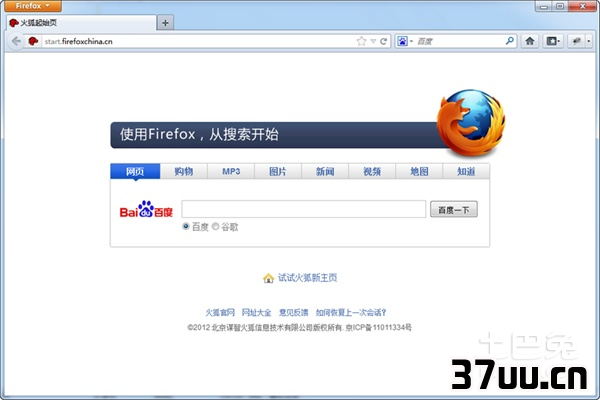Screen dimensions: 600x400
Task: Click the magnifier search icon in toolbar
Action: (510, 41)
